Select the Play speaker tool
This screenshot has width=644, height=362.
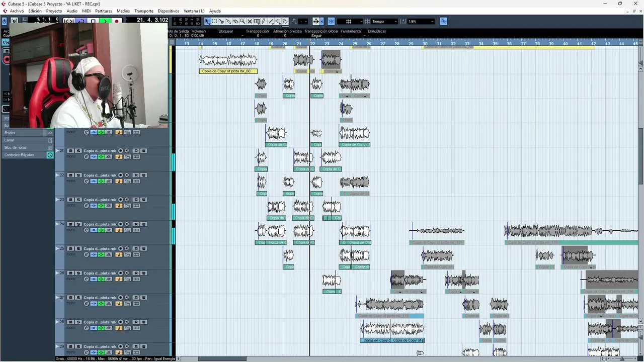[x=278, y=21]
